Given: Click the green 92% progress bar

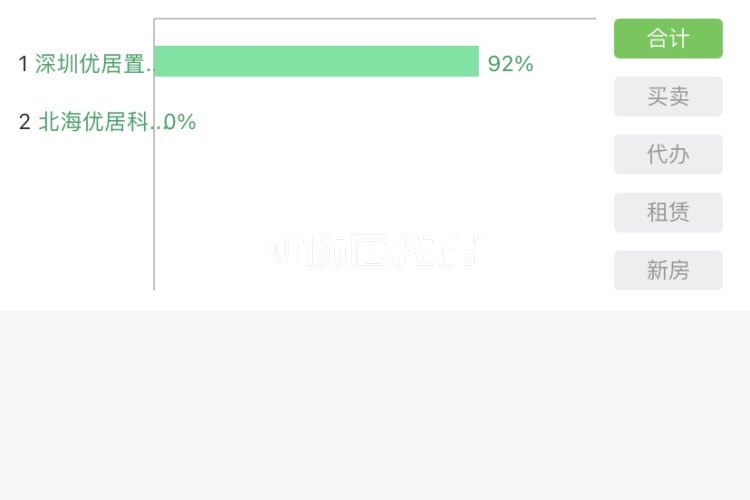Looking at the screenshot, I should pyautogui.click(x=317, y=61).
